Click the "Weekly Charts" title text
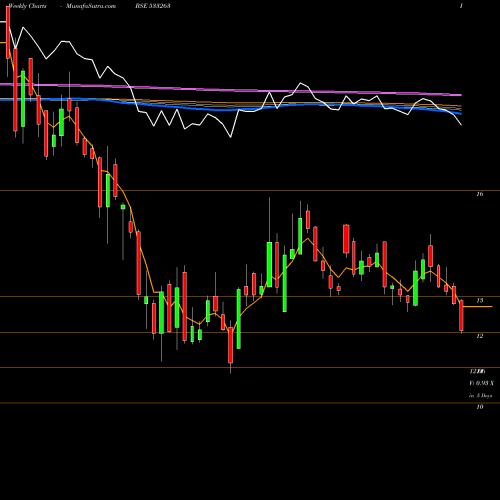500x500 pixels. [28, 6]
